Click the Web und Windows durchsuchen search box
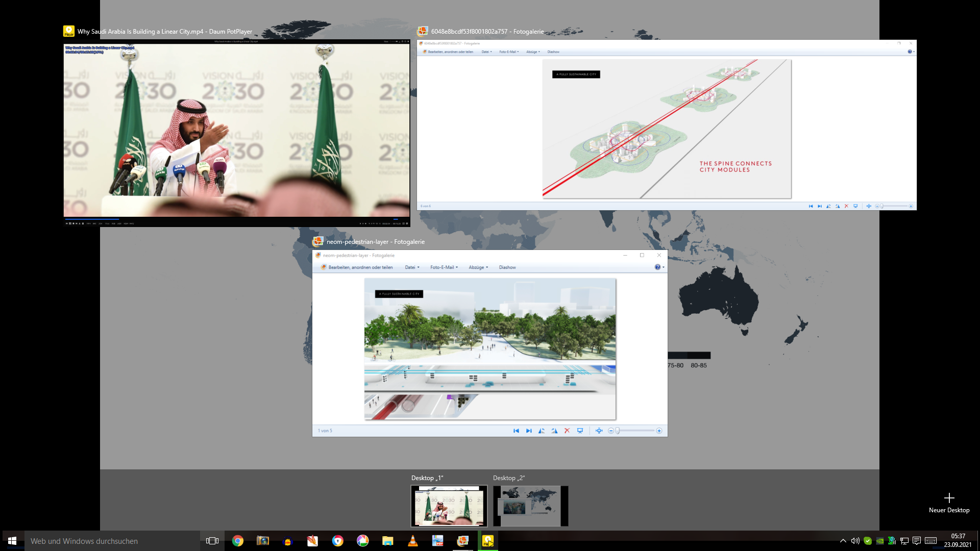The width and height of the screenshot is (980, 551). click(112, 541)
